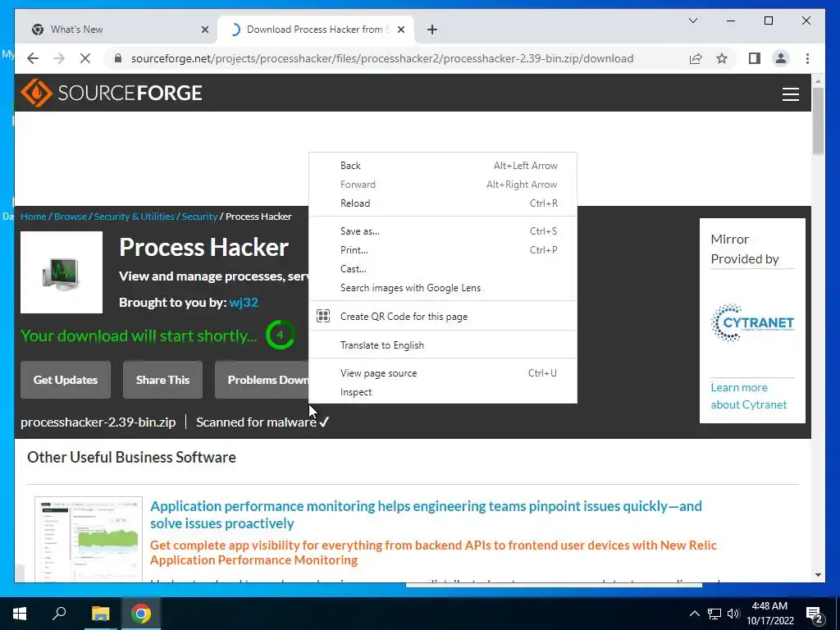Open File Explorer from taskbar
Screen dimensions: 840x630
coord(100,614)
